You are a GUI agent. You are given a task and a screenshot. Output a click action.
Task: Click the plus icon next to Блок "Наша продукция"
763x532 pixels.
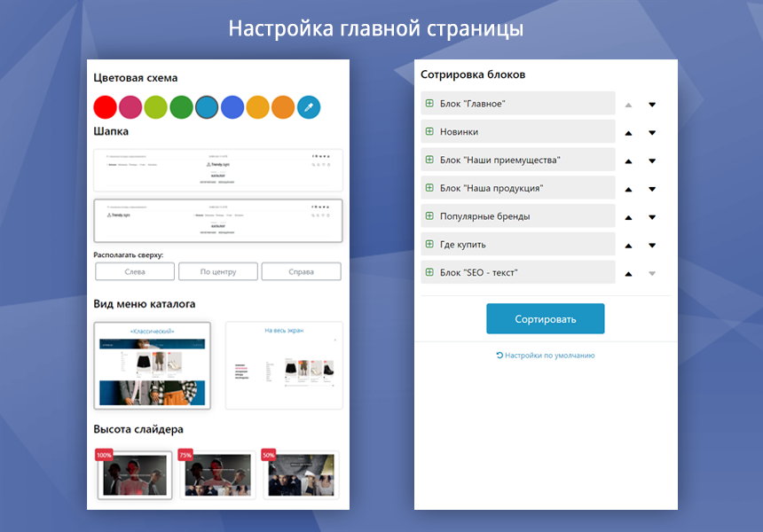click(429, 188)
